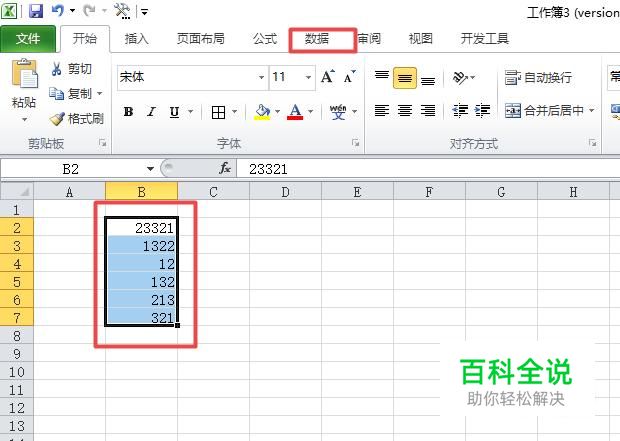Image resolution: width=620 pixels, height=441 pixels.
Task: Click the 剪切 scissors button
Action: [71, 69]
